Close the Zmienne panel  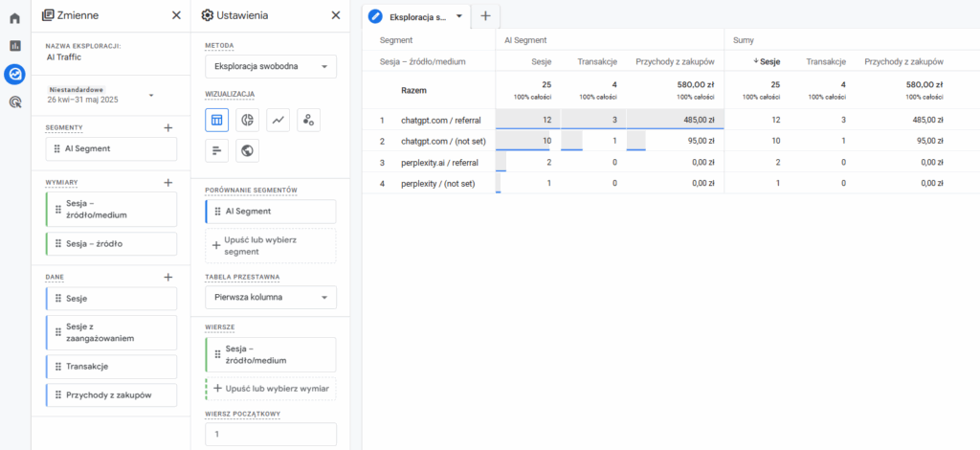tap(176, 15)
